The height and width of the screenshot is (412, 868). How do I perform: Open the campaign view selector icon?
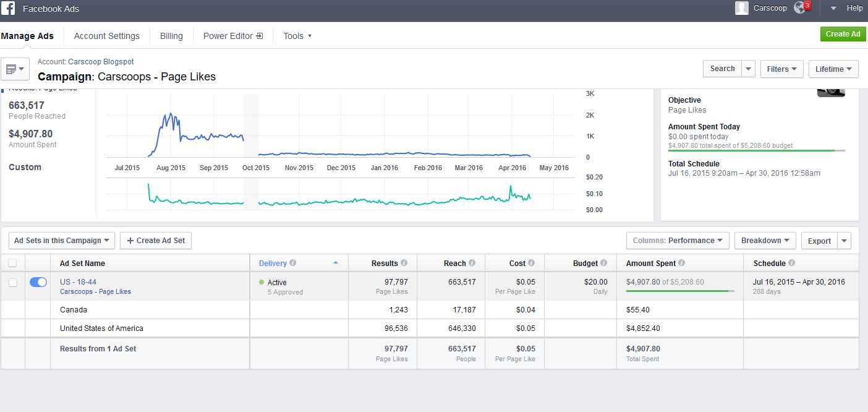click(15, 69)
